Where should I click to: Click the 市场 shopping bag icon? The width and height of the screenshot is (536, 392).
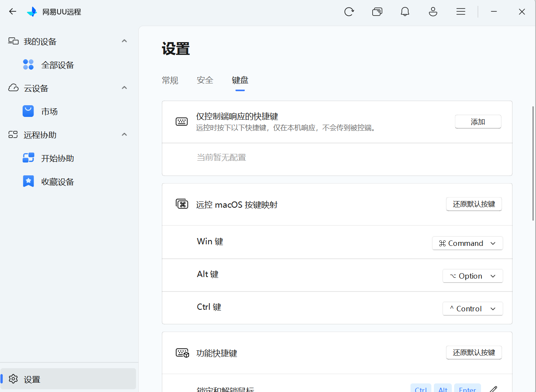coord(28,111)
